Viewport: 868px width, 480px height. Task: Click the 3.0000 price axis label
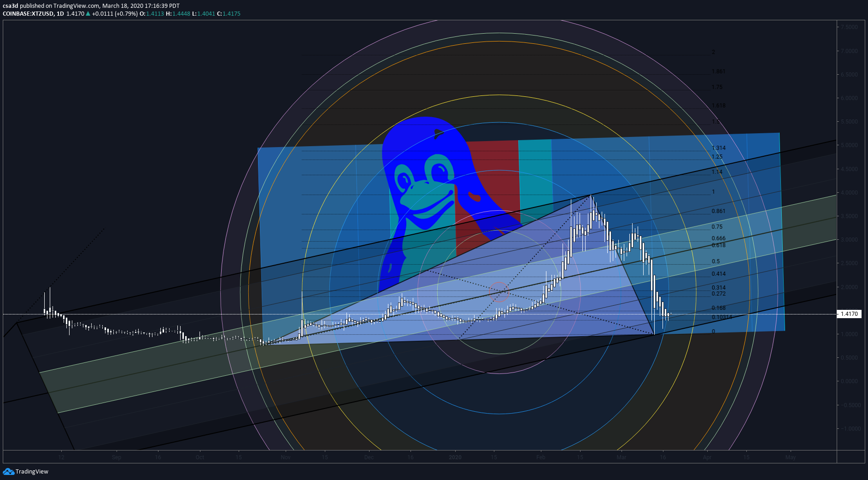click(x=849, y=239)
